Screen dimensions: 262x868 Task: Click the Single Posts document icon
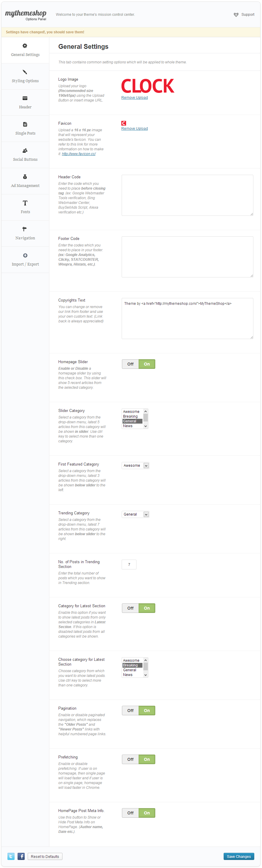click(x=25, y=124)
